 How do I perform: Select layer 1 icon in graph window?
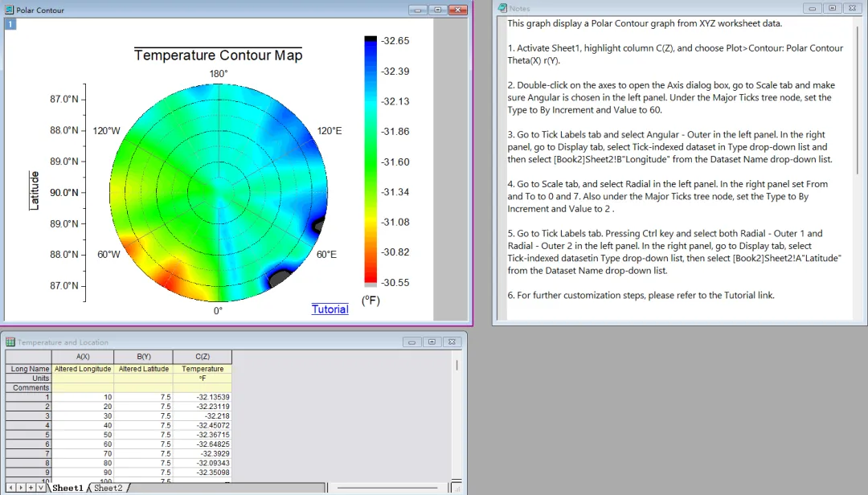[x=10, y=24]
